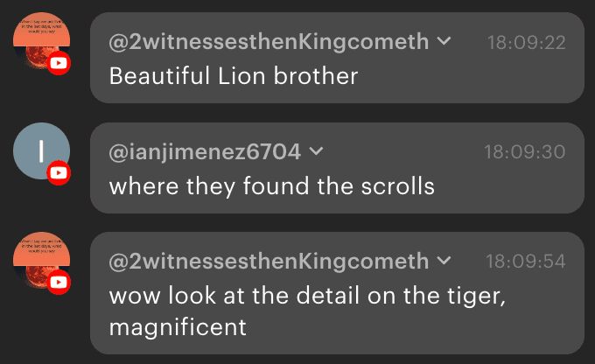Open the gray 'I' avatar of ianjimenez6704
This screenshot has width=595, height=364.
pos(39,150)
